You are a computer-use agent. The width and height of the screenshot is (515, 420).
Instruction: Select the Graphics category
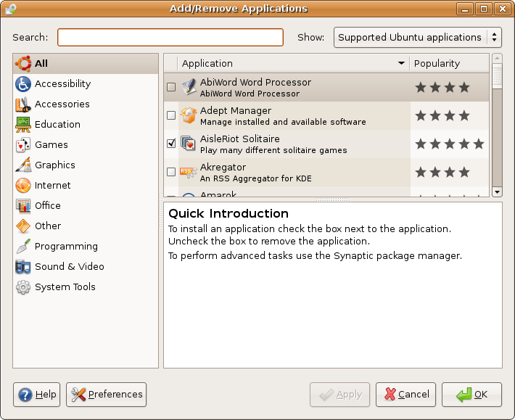point(86,165)
